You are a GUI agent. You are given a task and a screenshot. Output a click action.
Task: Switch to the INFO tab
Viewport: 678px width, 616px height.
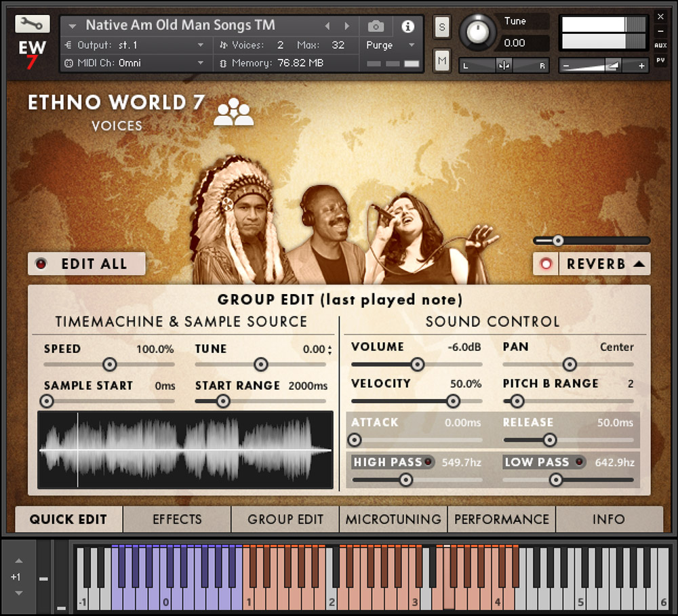pyautogui.click(x=609, y=519)
